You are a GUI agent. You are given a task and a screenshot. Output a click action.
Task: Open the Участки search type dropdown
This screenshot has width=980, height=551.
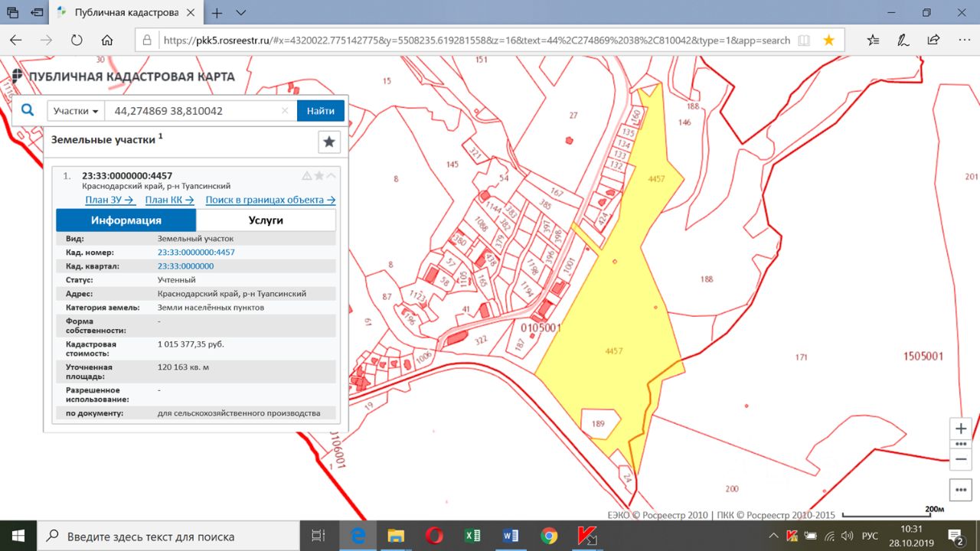(x=76, y=111)
